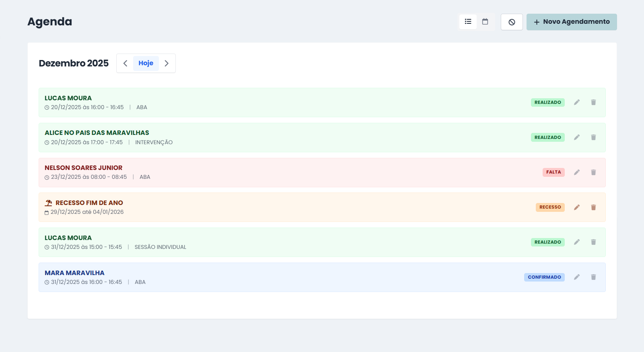This screenshot has width=644, height=352.
Task: Edit Nelson Soares Junior appointment
Action: tap(576, 172)
